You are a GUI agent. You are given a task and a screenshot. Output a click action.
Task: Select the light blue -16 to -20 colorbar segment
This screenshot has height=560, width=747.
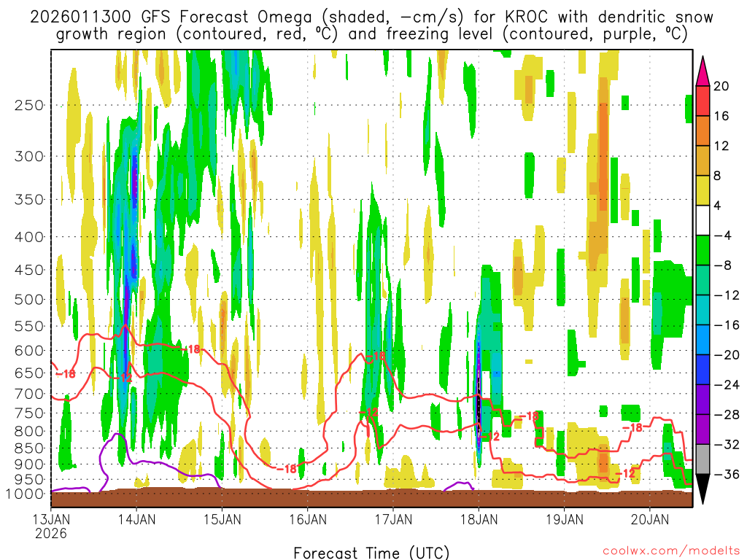click(x=703, y=340)
